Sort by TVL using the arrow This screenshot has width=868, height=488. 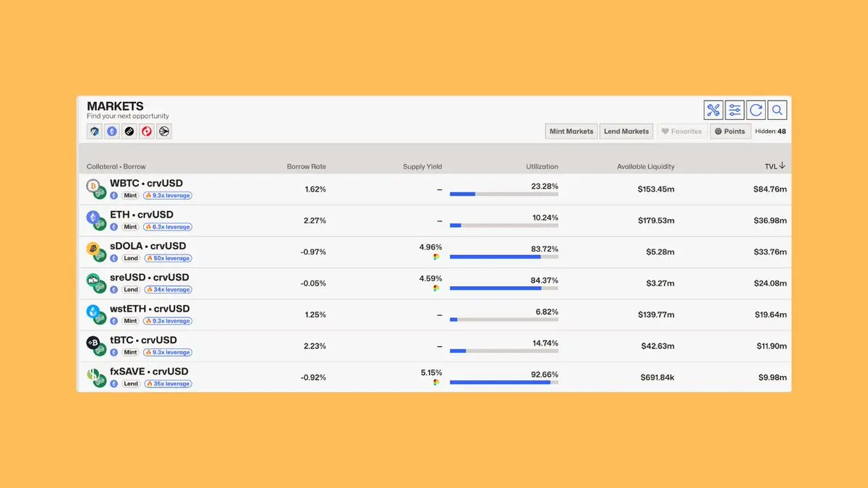783,166
